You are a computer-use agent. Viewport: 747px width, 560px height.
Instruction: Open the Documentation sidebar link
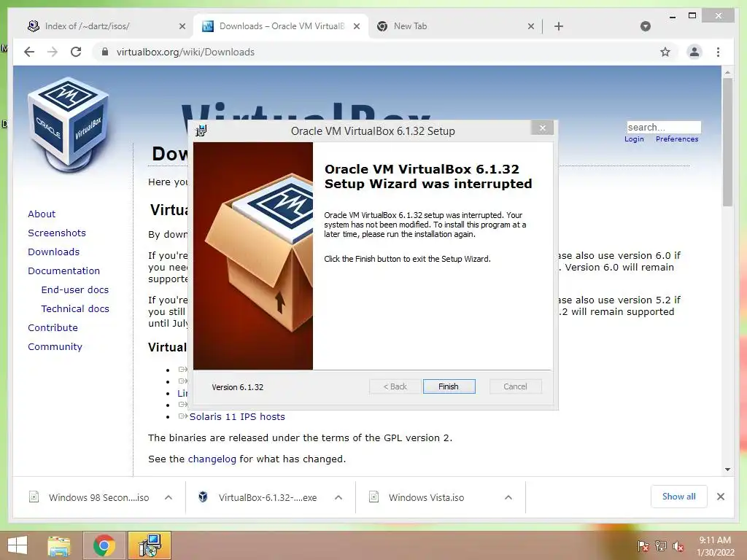[64, 271]
